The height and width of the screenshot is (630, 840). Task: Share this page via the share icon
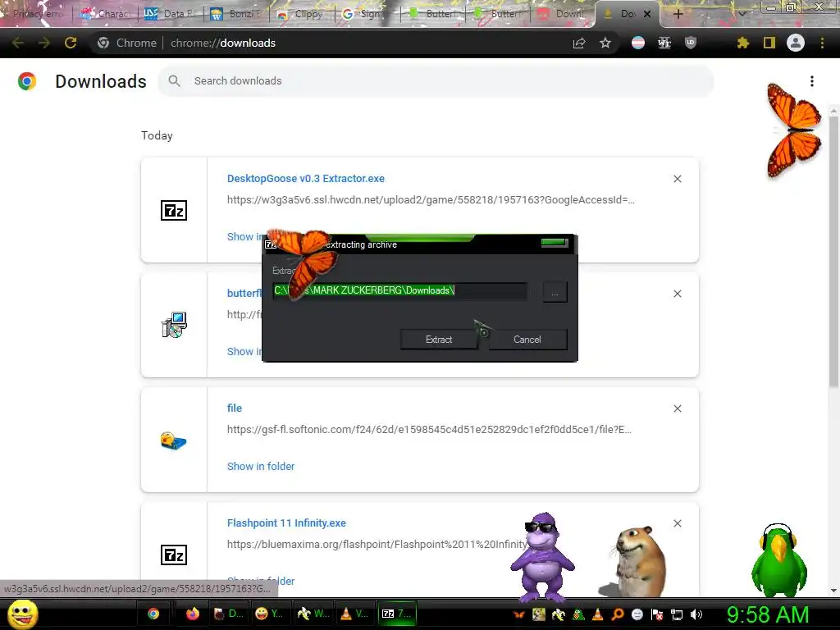pos(579,43)
